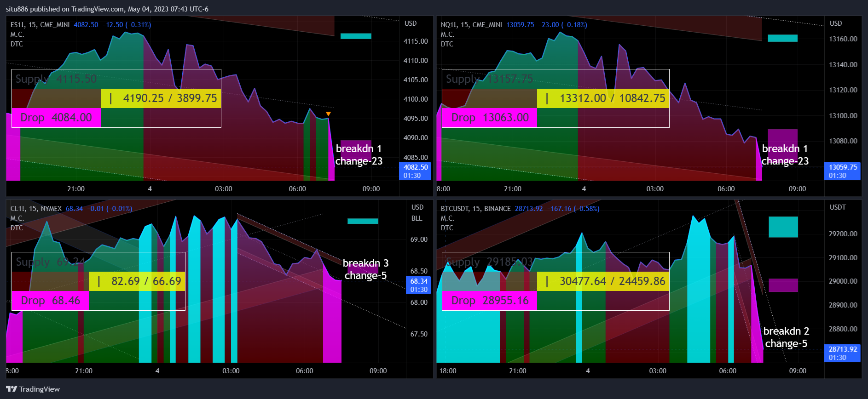Click the -0.01 (-0.01%) change value
This screenshot has width=868, height=399.
pyautogui.click(x=110, y=209)
